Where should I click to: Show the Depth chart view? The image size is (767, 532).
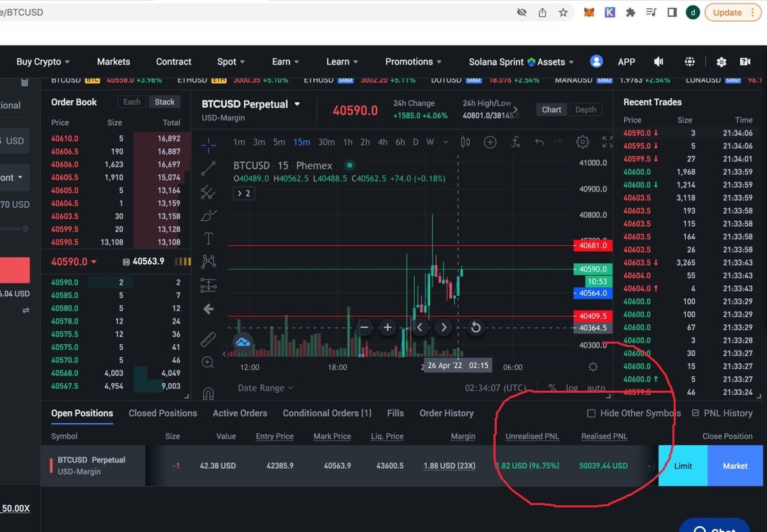[585, 110]
